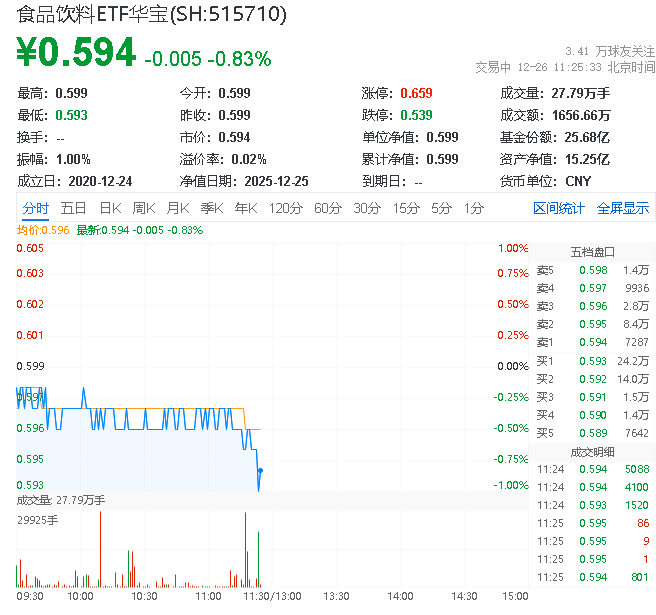Image resolution: width=656 pixels, height=615 pixels.
Task: Click the latest price dot on chart
Action: [260, 470]
